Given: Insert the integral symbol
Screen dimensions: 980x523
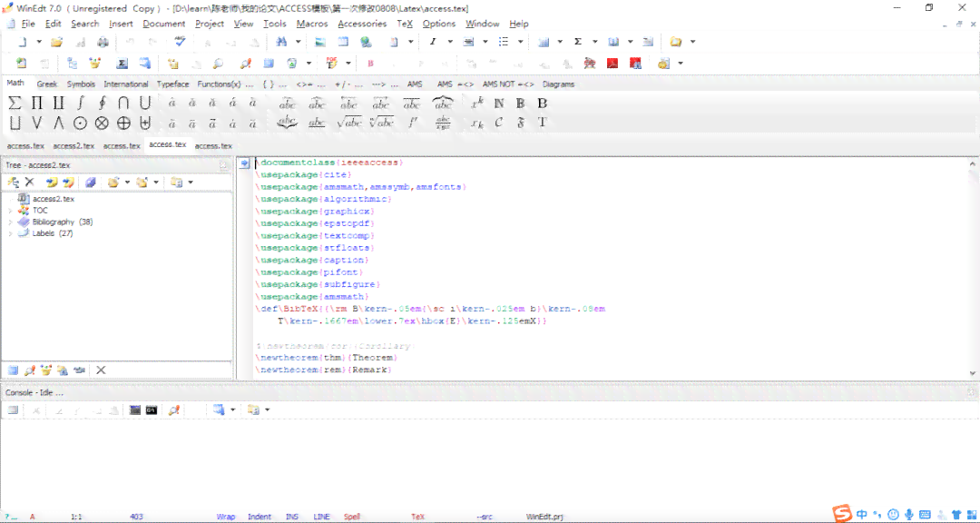Looking at the screenshot, I should (x=80, y=104).
